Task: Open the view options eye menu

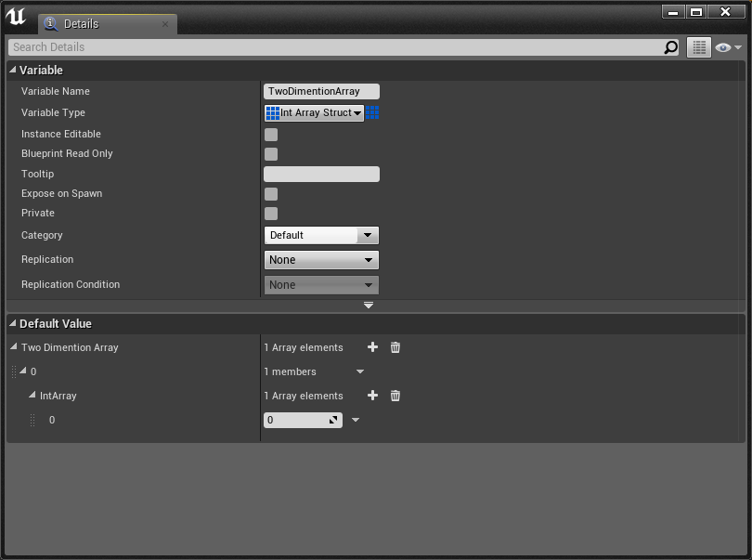Action: point(728,47)
